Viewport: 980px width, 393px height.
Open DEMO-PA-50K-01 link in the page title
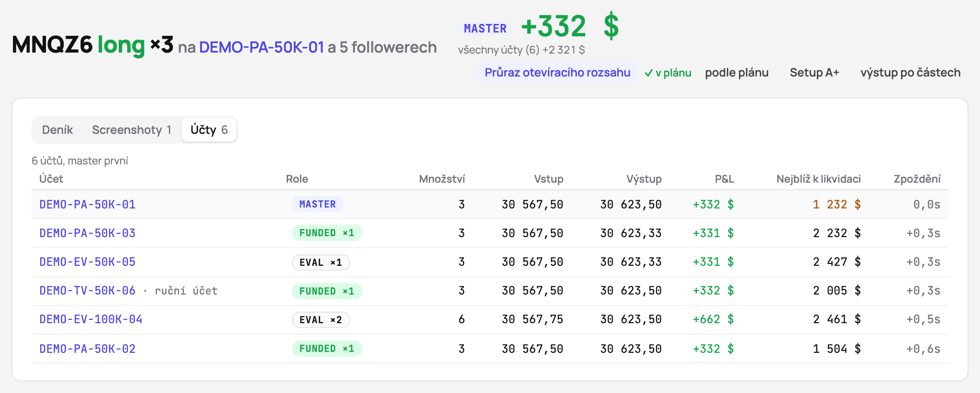point(262,47)
